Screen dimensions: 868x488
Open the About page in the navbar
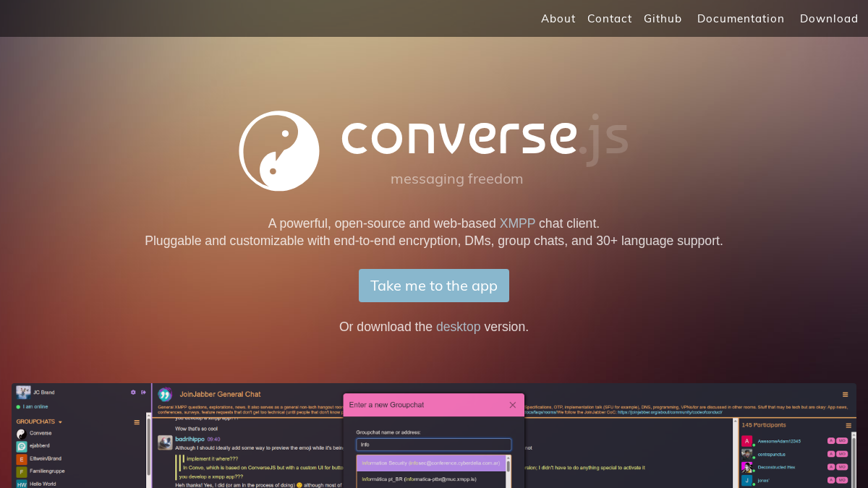tap(558, 19)
